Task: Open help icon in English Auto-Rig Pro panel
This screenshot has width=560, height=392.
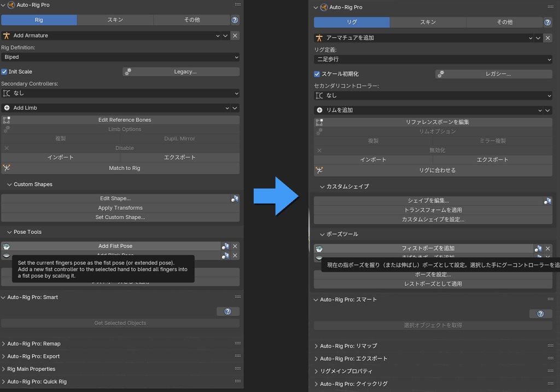Action: (x=235, y=20)
